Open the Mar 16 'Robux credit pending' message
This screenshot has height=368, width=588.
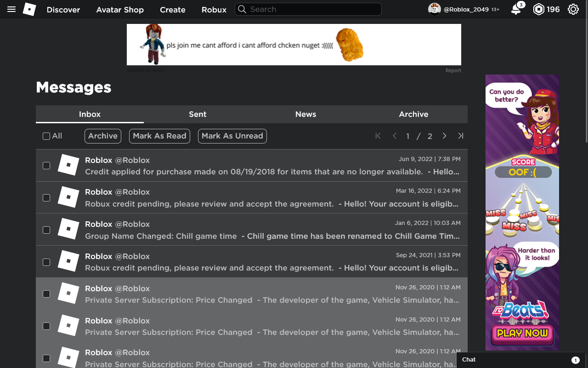(252, 197)
